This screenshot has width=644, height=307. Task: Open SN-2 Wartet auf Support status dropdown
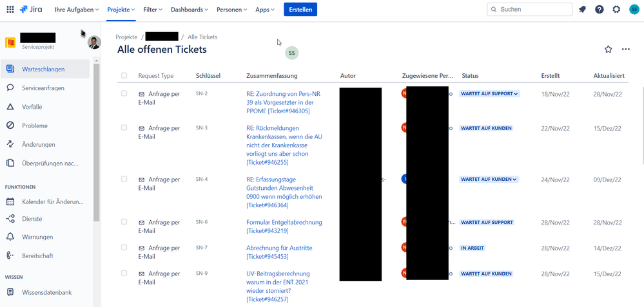489,94
